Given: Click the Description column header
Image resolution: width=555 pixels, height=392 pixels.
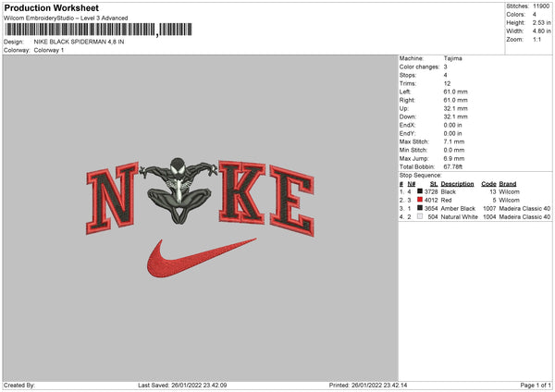Looking at the screenshot, I should coord(457,184).
